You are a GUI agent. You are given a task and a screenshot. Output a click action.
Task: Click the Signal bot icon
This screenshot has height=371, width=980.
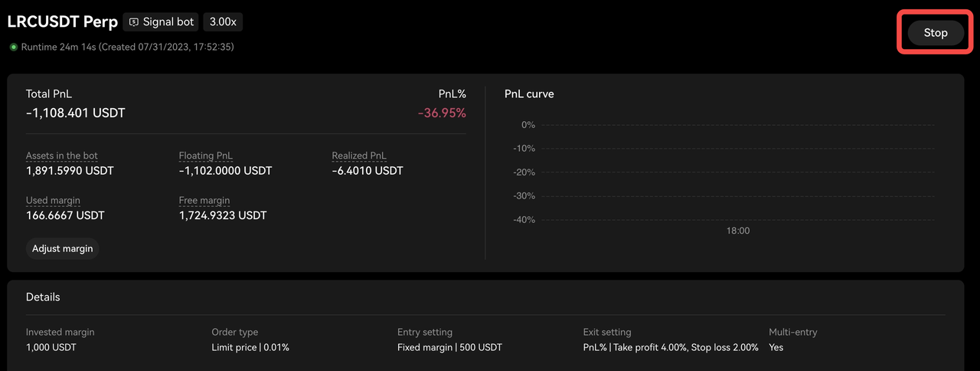pos(134,22)
